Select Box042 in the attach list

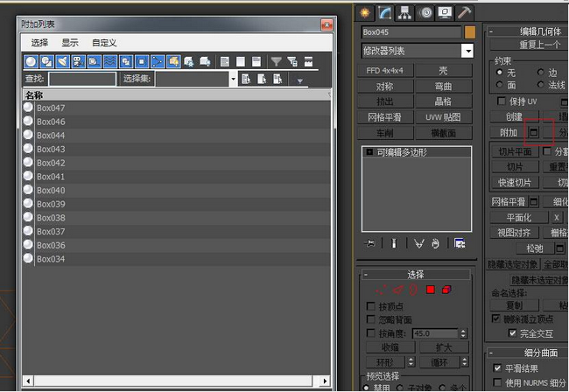click(x=177, y=163)
